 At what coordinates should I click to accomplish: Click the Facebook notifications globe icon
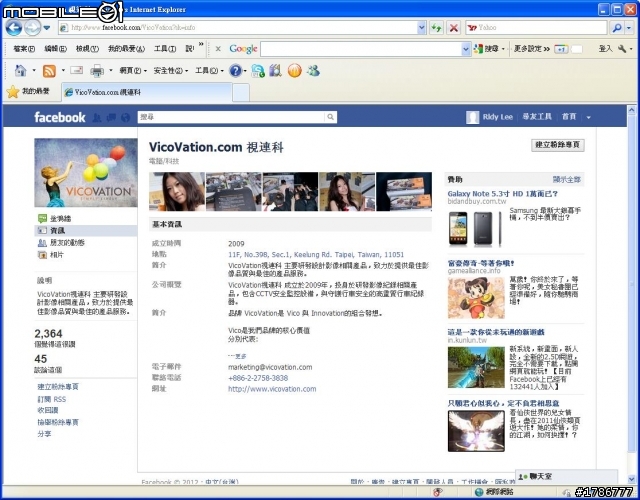[x=126, y=118]
